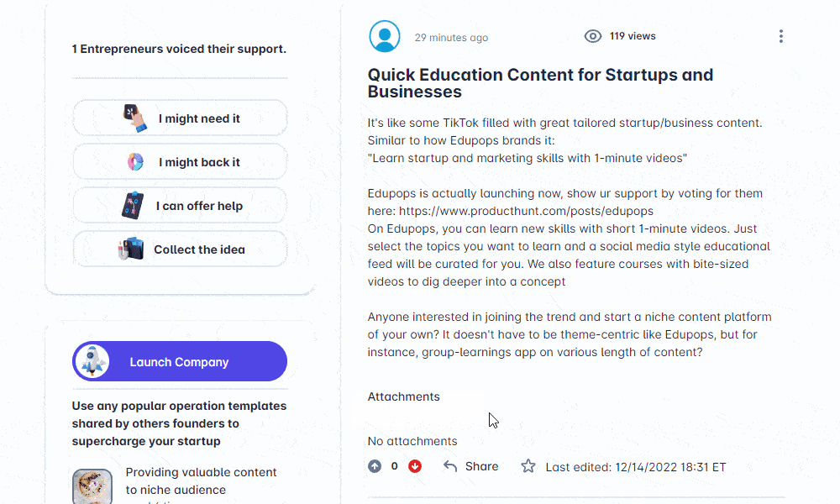
Task: Open 'Providing valuable content to niche audience' template
Action: click(x=201, y=481)
